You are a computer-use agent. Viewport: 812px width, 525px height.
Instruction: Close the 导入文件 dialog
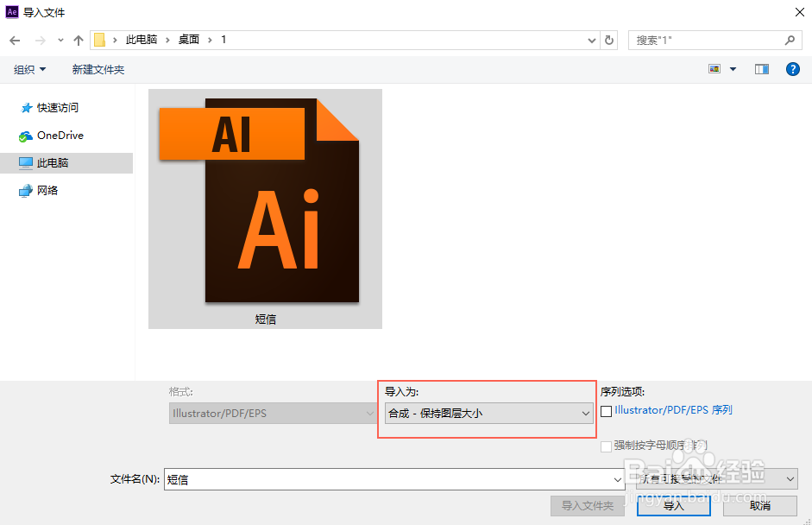(x=800, y=12)
